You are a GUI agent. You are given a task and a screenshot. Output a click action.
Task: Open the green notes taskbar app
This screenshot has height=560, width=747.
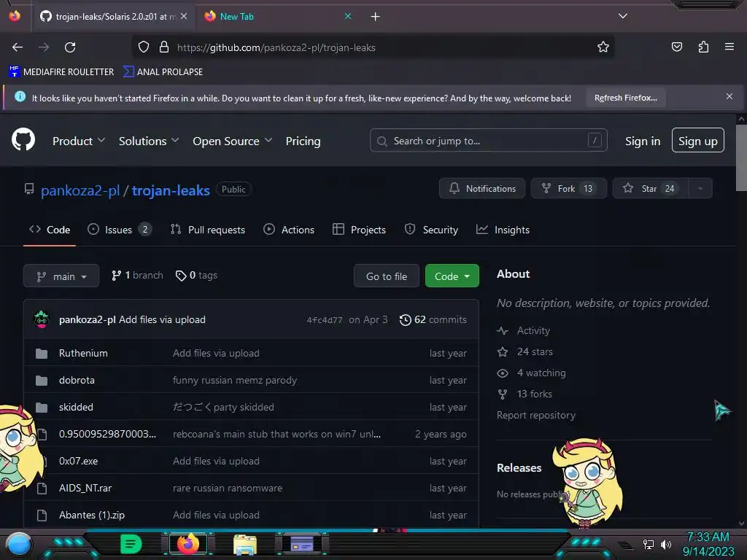(131, 544)
